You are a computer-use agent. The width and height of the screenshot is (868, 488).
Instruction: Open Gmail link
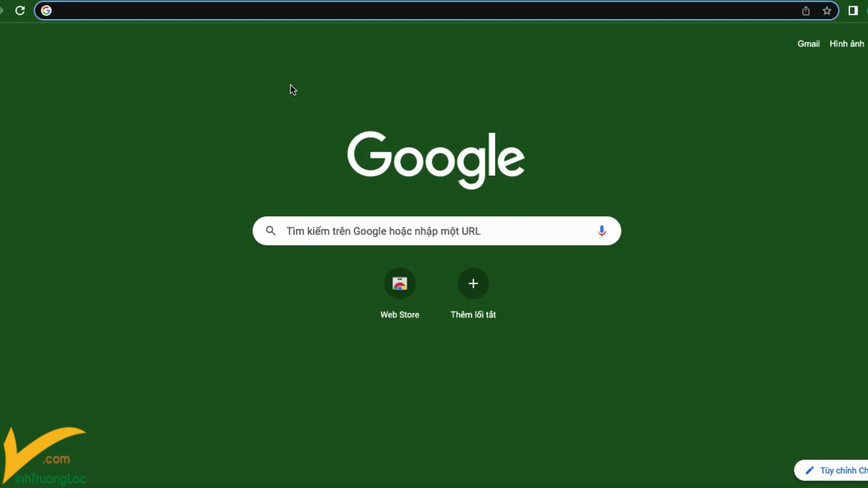click(809, 44)
